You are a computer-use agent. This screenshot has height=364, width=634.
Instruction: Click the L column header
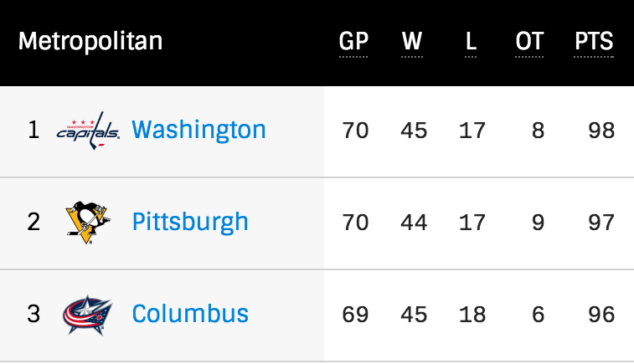point(471,42)
